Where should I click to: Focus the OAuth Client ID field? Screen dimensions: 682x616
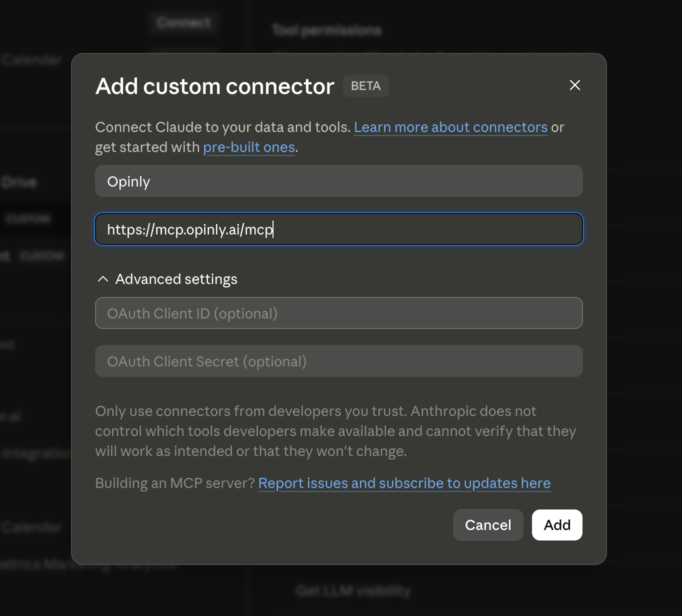(x=339, y=313)
